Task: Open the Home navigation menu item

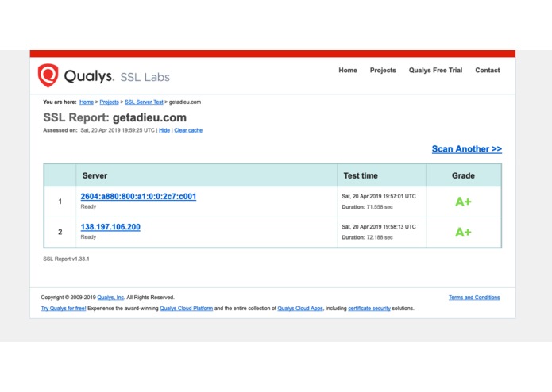Action: pyautogui.click(x=348, y=71)
